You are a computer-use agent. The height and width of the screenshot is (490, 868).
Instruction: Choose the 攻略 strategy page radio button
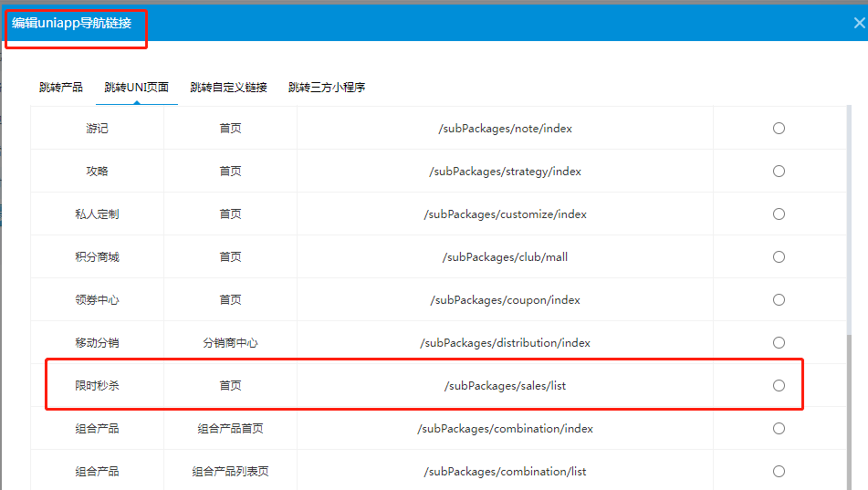click(x=779, y=172)
